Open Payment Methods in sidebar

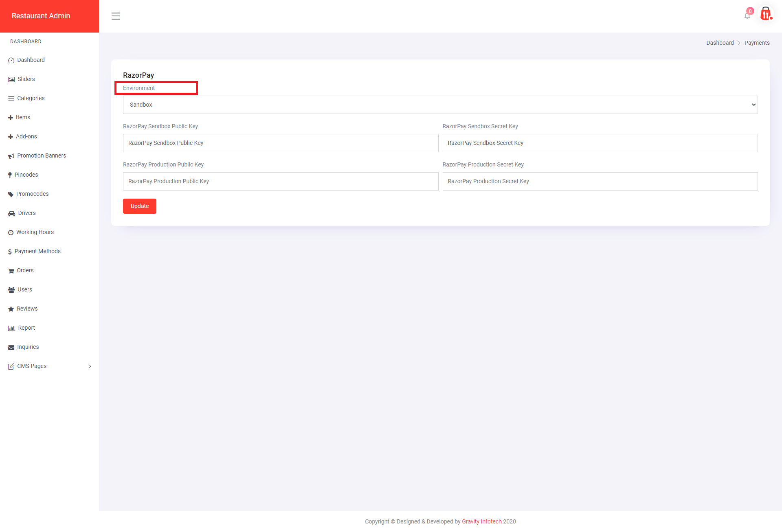click(37, 252)
